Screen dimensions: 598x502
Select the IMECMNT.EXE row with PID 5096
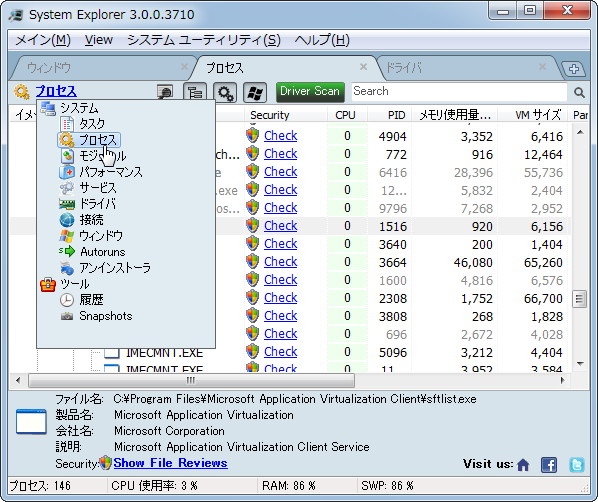coord(290,352)
